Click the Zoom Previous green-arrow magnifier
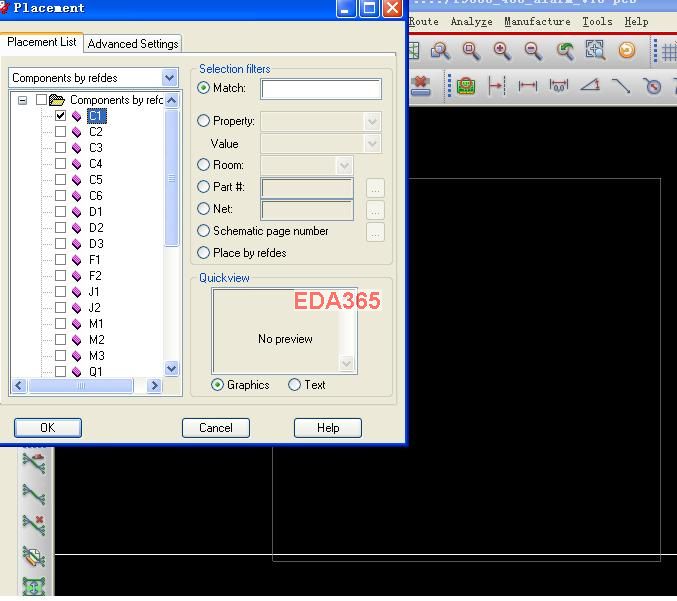The height and width of the screenshot is (601, 677). click(565, 51)
